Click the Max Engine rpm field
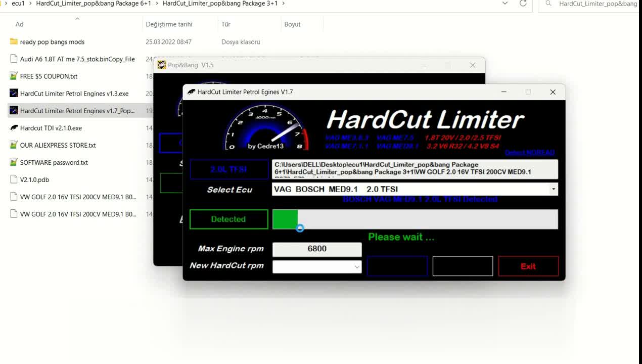The image size is (642, 364). 317,249
